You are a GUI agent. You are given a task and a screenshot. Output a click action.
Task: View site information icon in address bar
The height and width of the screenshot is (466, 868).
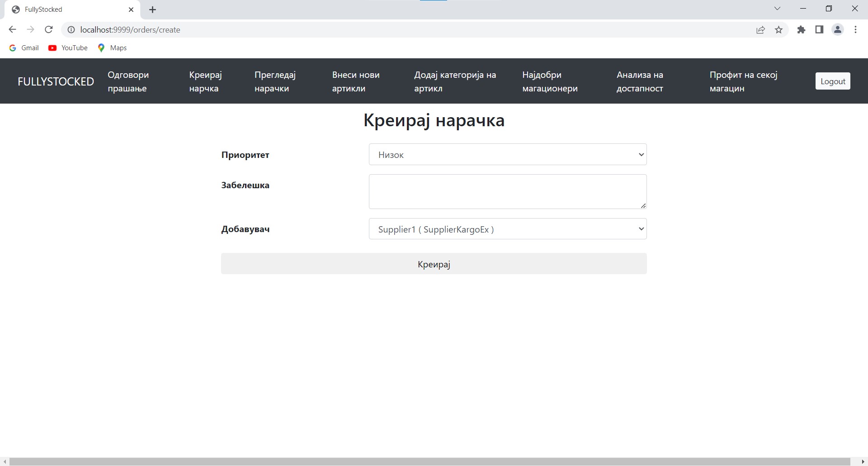(71, 30)
